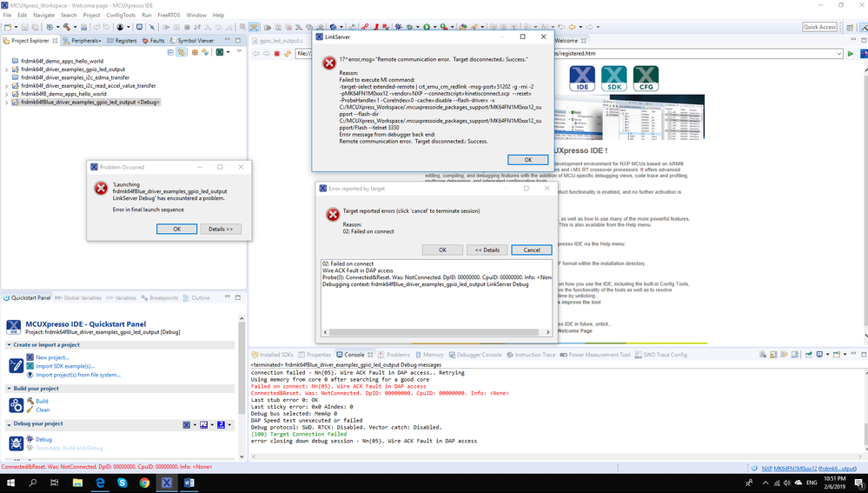
Task: Click the Debug bug icon in Quickstart Panel
Action: 30,439
